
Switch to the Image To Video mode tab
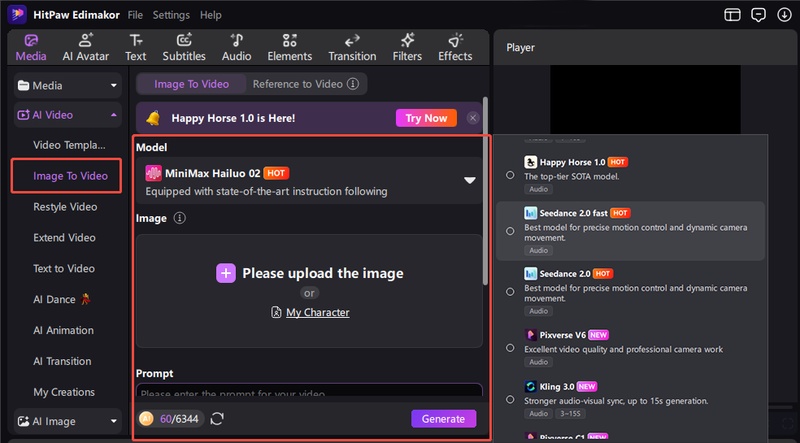coord(191,84)
